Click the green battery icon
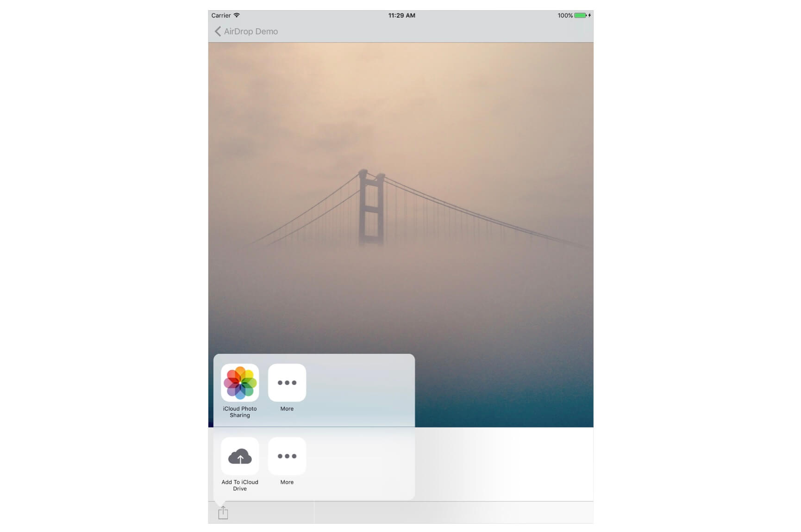 click(x=580, y=15)
